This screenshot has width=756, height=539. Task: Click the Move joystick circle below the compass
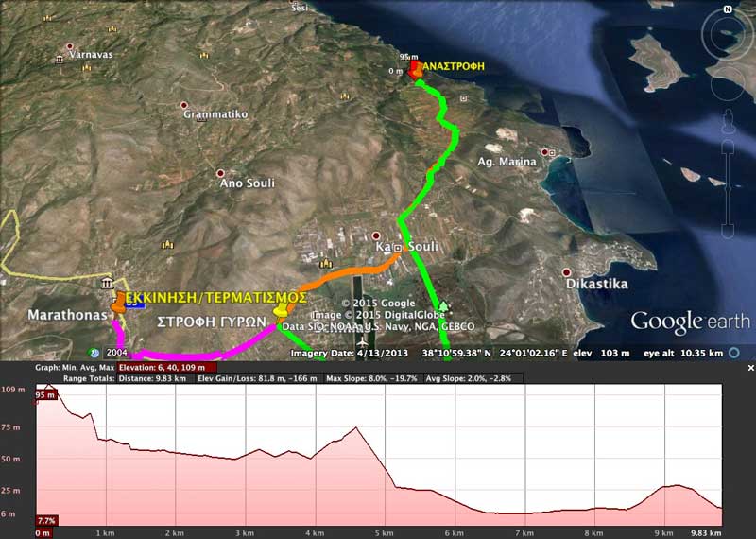click(727, 83)
